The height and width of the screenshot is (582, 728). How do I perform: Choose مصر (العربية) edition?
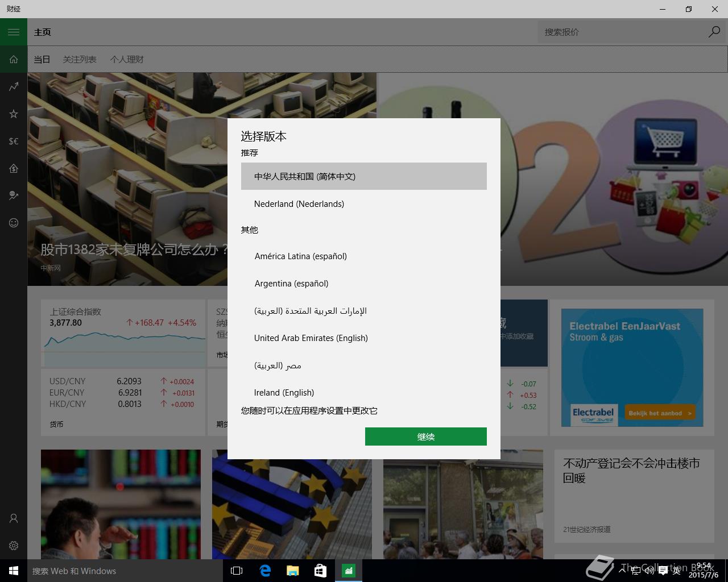[364, 365]
